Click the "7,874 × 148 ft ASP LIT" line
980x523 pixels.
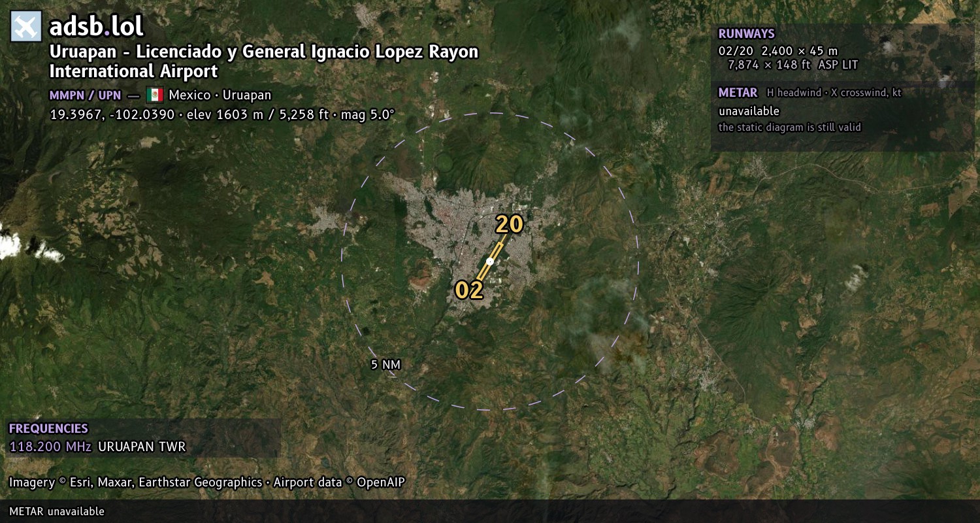click(792, 65)
